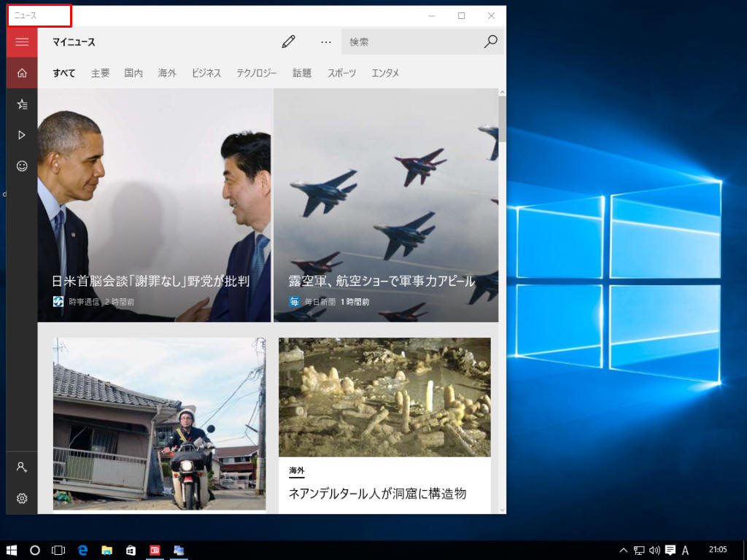Image resolution: width=747 pixels, height=560 pixels.
Task: Open the network tray icon
Action: 639,551
